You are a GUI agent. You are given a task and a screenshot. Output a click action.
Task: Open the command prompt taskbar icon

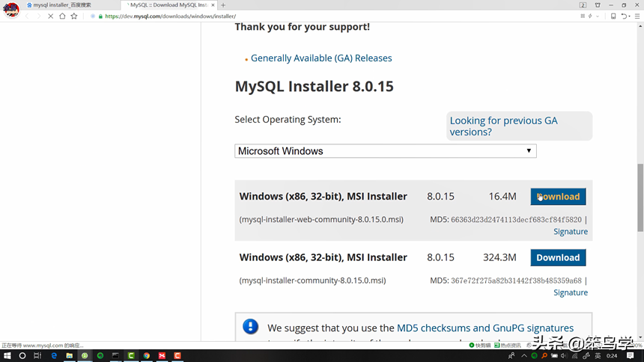tap(115, 355)
